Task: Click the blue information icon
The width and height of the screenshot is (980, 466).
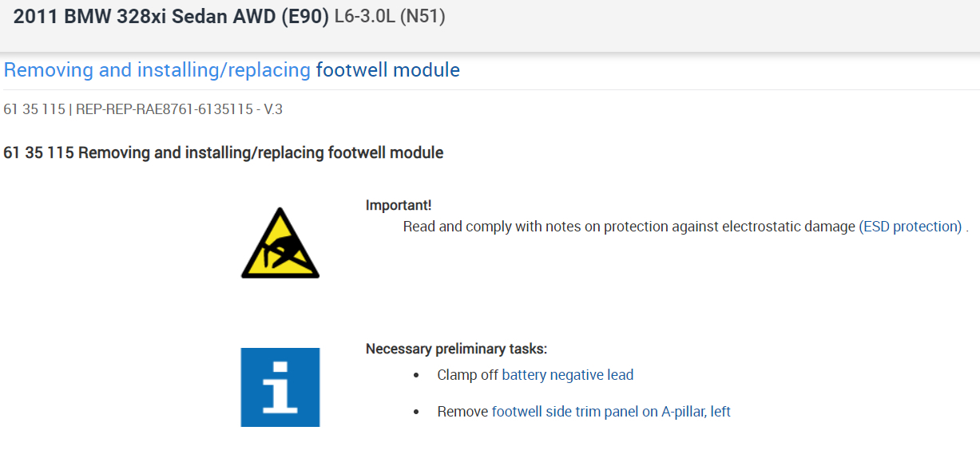Action: pyautogui.click(x=280, y=387)
